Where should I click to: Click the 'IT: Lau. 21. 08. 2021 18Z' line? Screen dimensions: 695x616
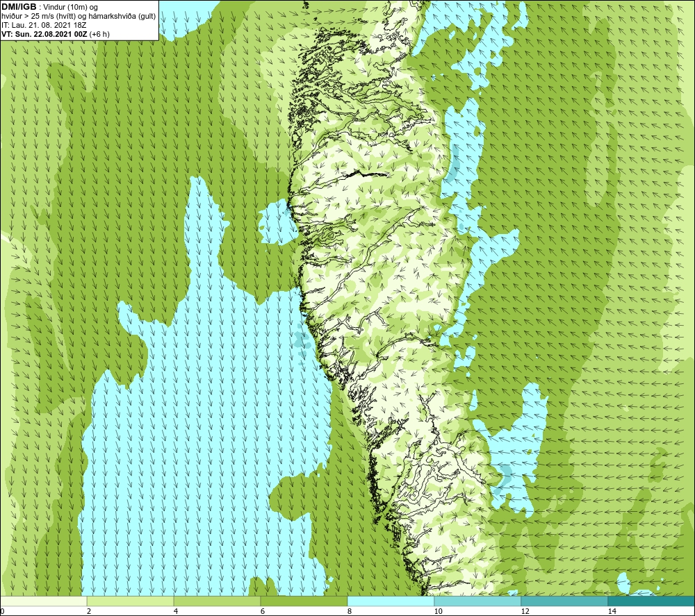pos(44,25)
